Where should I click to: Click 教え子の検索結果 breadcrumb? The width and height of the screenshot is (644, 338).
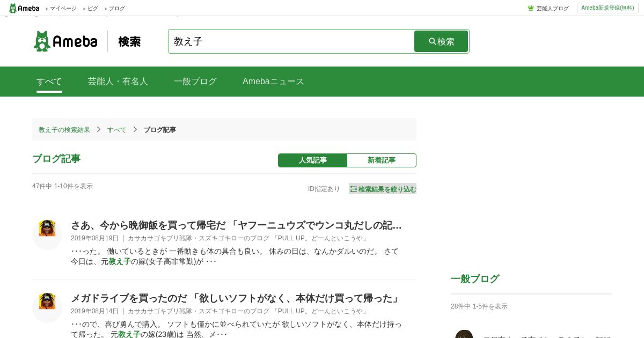[64, 130]
